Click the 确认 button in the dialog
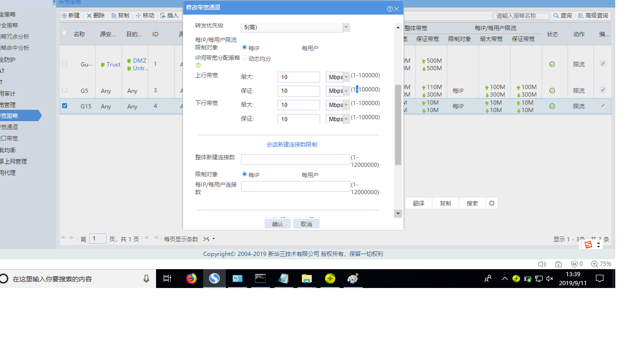Screen dimensions: 644x362 coord(278,224)
